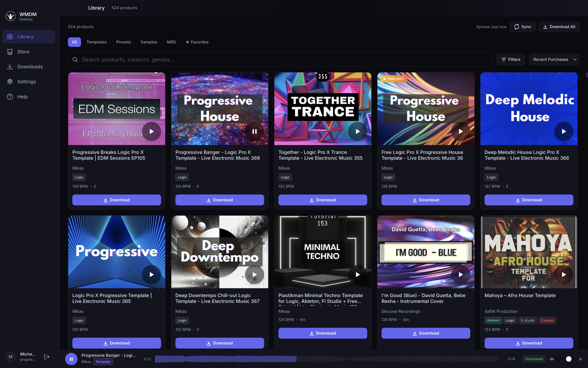Pause playback in the bottom player bar
This screenshot has height=368, width=588.
(71, 359)
